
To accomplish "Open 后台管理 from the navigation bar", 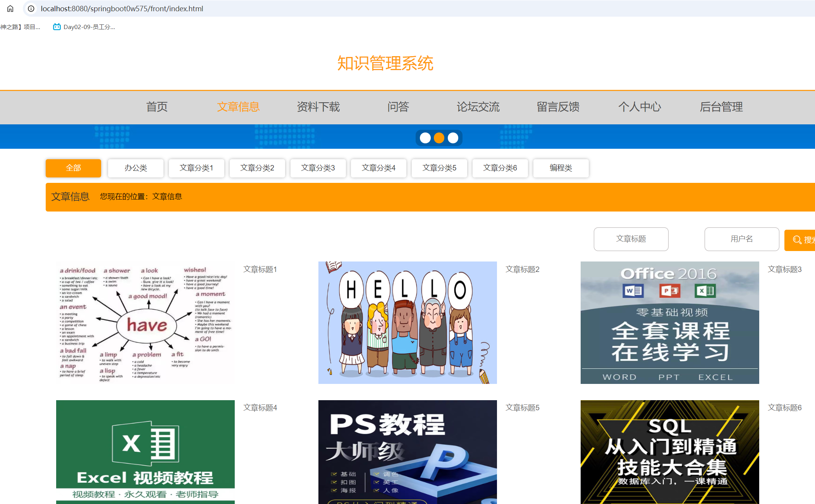I will click(x=721, y=107).
